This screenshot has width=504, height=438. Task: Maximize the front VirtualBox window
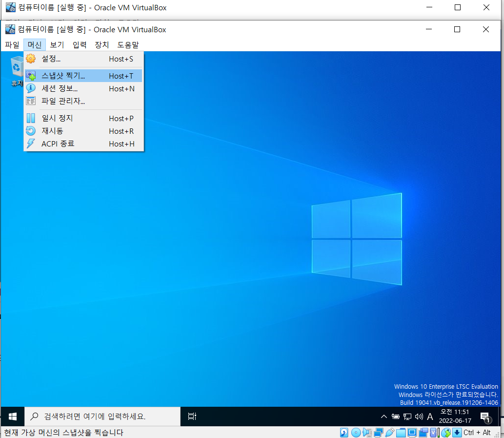click(457, 29)
